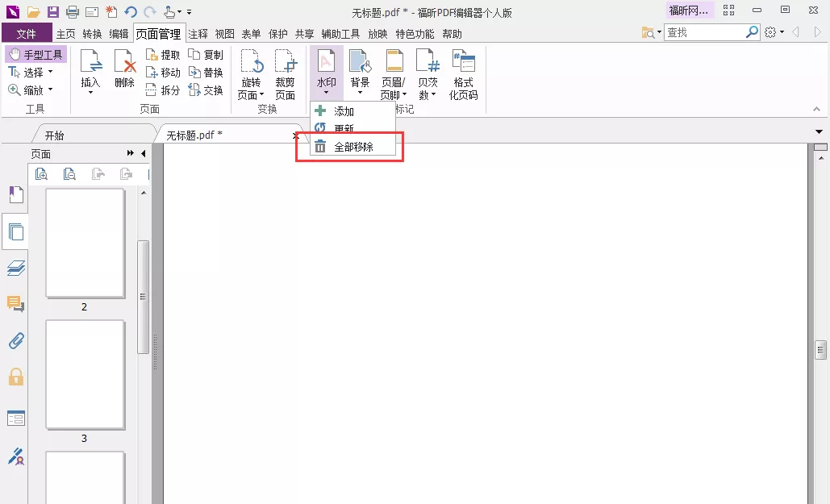Expand 缩放 tool dropdown arrow

click(x=51, y=90)
